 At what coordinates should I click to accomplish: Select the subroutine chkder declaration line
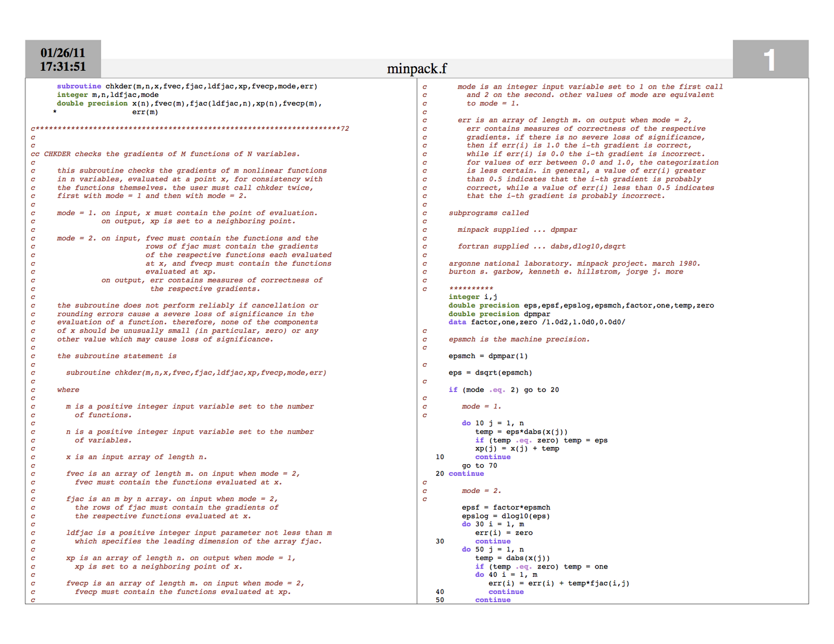186,86
